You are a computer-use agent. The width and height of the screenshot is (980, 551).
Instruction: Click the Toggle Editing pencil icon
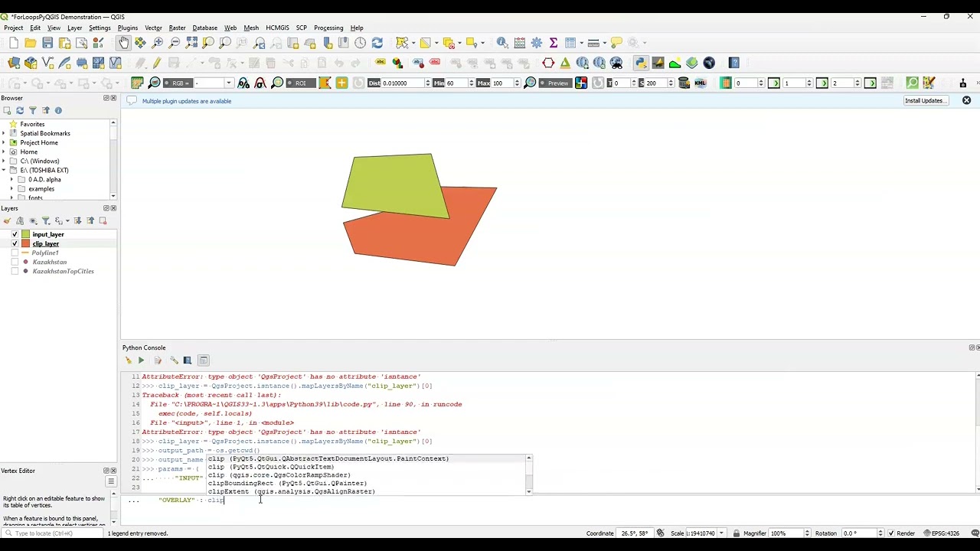pos(157,63)
